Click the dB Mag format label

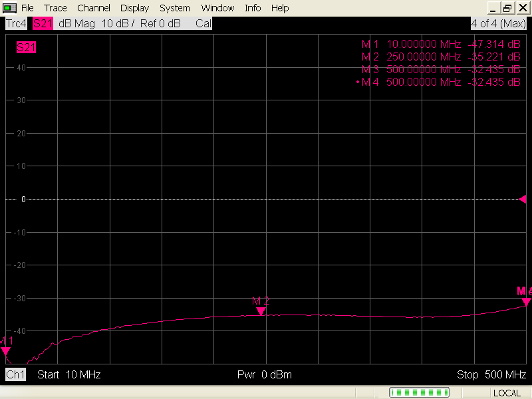pos(76,23)
